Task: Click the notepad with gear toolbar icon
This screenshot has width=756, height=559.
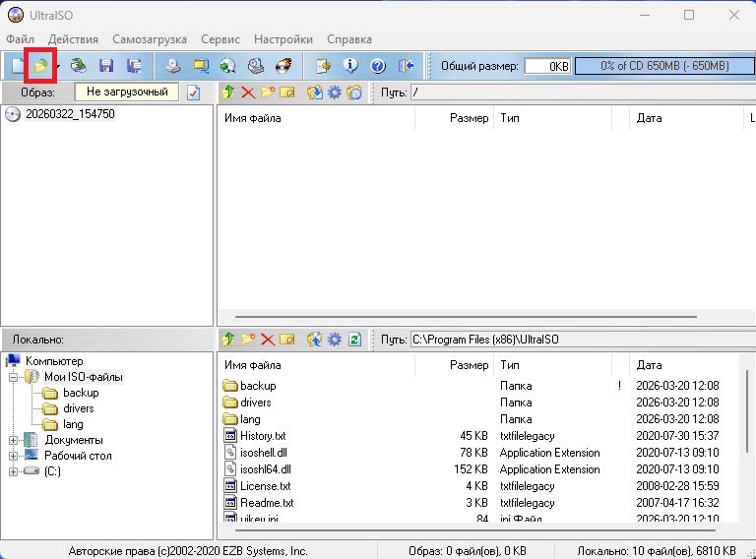Action: 323,66
